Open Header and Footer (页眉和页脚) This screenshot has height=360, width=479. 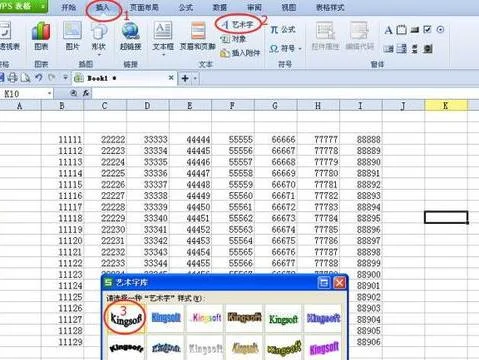point(198,36)
